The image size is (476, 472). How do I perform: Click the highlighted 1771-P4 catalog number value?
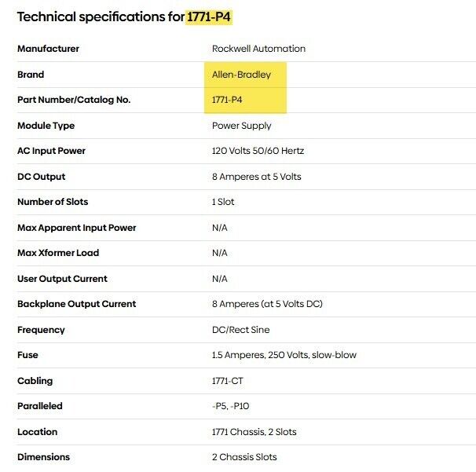tap(227, 100)
